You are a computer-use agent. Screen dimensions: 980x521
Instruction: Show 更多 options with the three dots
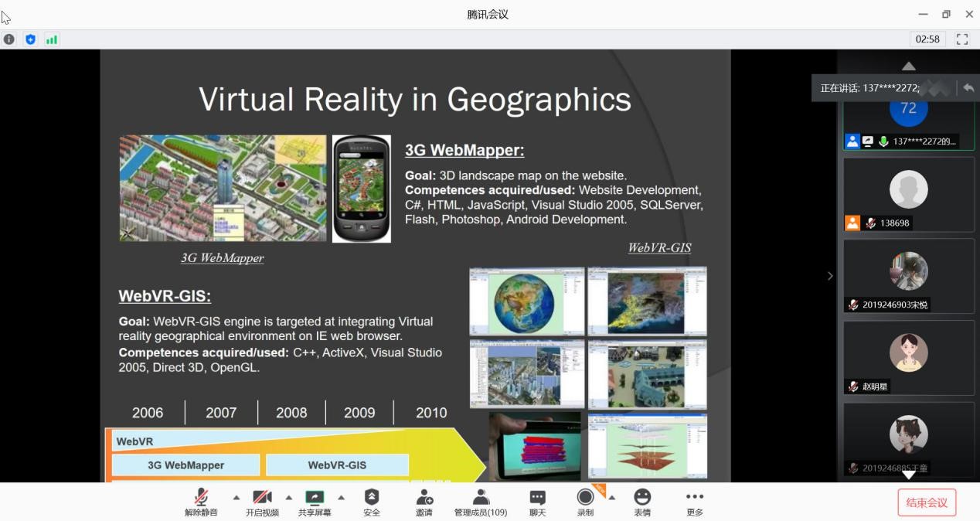point(695,502)
